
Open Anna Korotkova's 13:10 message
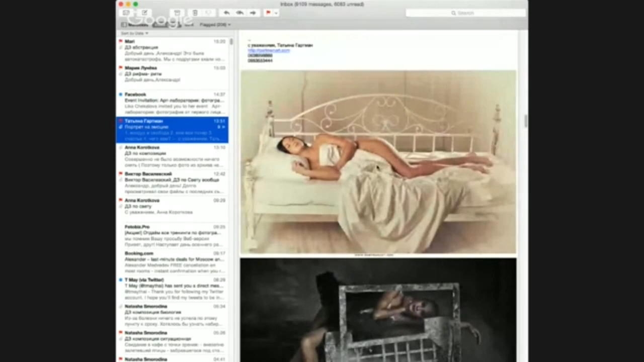tap(173, 156)
